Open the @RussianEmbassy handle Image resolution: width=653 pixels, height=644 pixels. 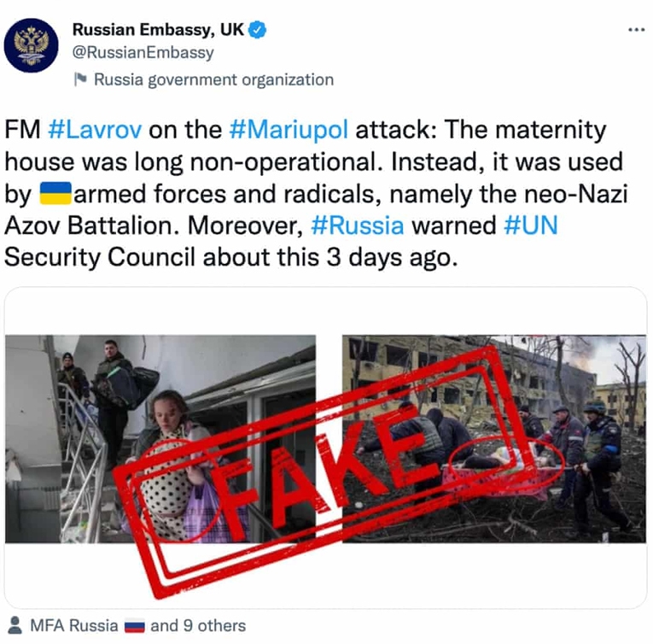tap(143, 52)
